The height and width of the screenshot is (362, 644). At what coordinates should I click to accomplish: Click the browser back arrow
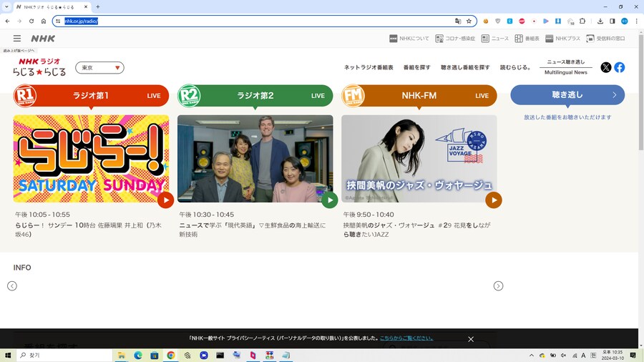7,21
